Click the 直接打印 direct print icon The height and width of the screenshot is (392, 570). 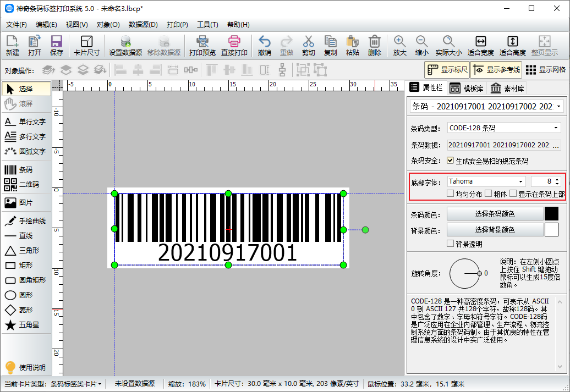pyautogui.click(x=234, y=46)
